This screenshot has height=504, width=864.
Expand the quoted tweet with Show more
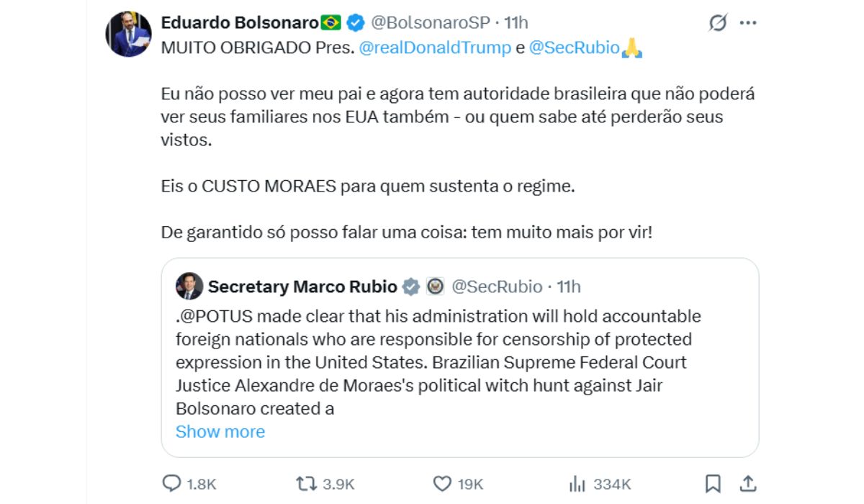click(x=220, y=431)
